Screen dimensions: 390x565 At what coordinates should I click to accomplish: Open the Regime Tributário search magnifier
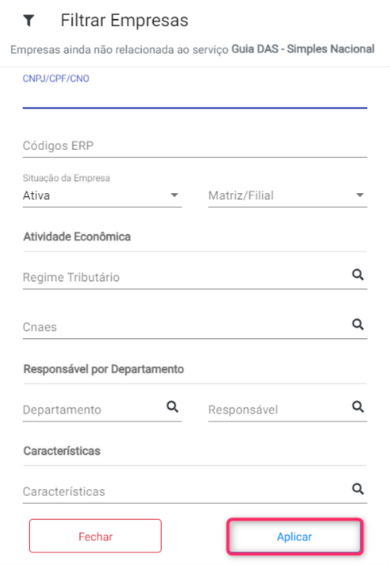tap(358, 275)
